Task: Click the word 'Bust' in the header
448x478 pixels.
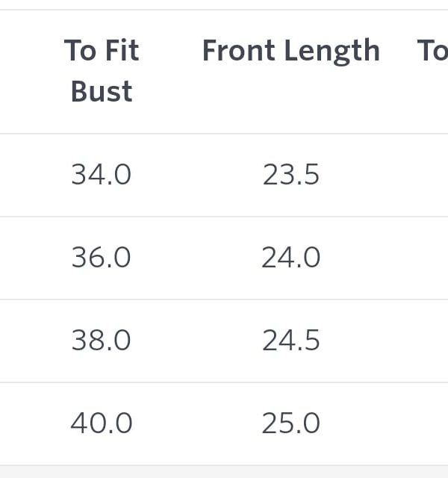Action: point(102,92)
